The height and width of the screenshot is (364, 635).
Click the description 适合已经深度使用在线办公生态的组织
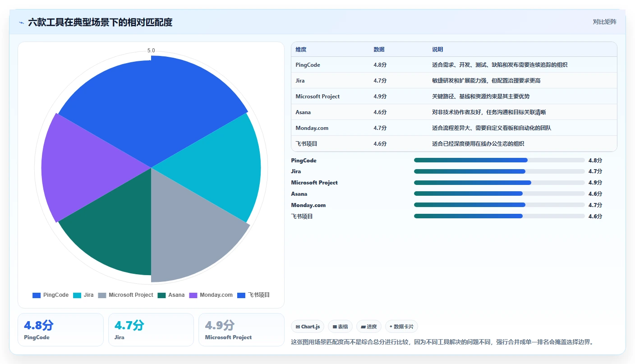478,144
